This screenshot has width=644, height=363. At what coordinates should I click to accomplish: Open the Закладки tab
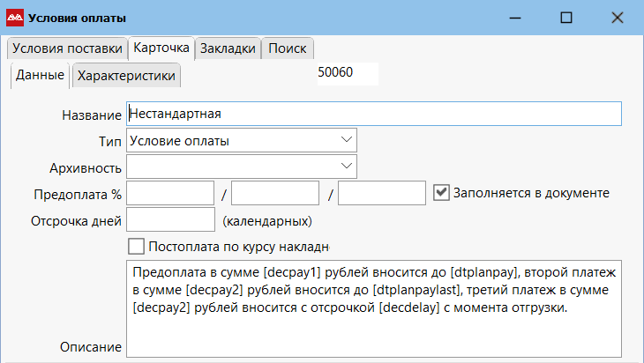[228, 48]
